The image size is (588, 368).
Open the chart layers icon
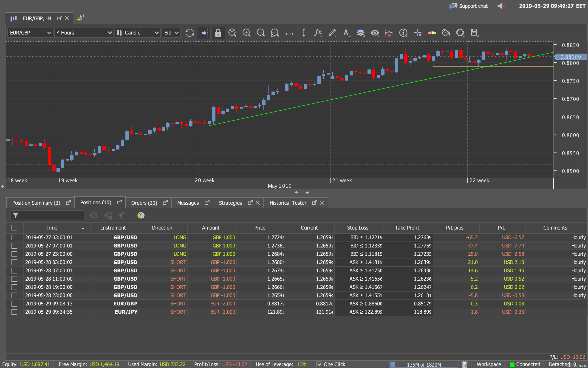point(361,33)
